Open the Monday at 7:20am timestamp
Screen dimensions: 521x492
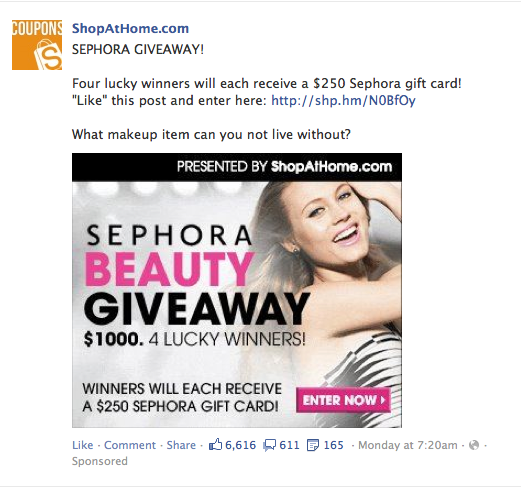(x=408, y=445)
